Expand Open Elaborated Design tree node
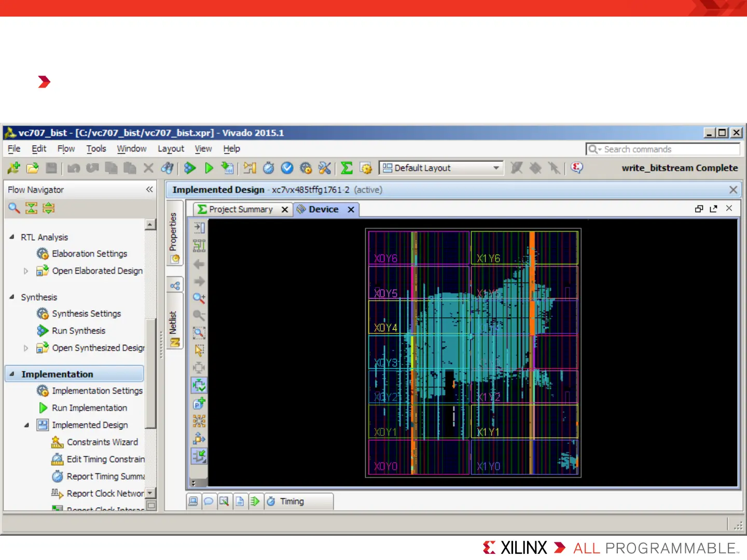747x560 pixels. (x=26, y=271)
